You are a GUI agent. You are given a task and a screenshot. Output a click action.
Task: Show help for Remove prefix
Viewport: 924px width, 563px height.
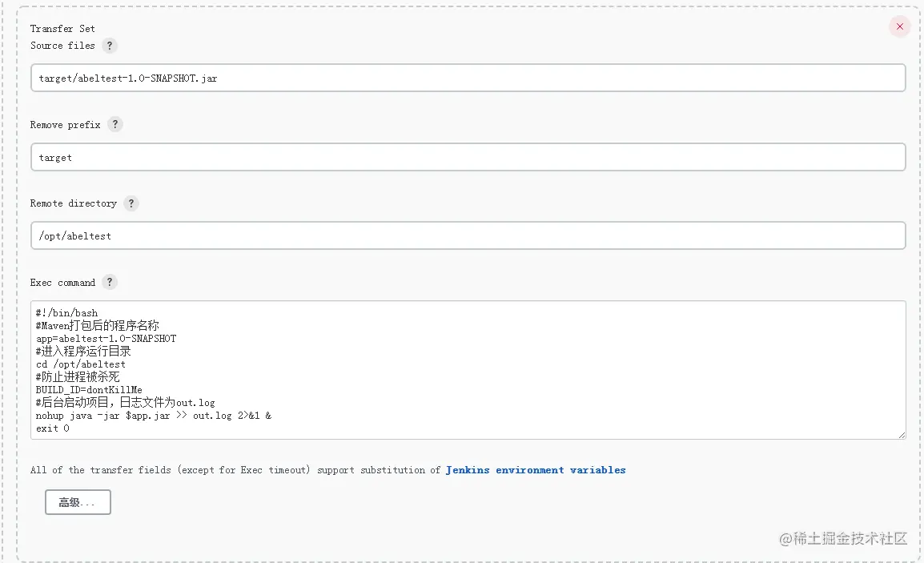coord(115,125)
